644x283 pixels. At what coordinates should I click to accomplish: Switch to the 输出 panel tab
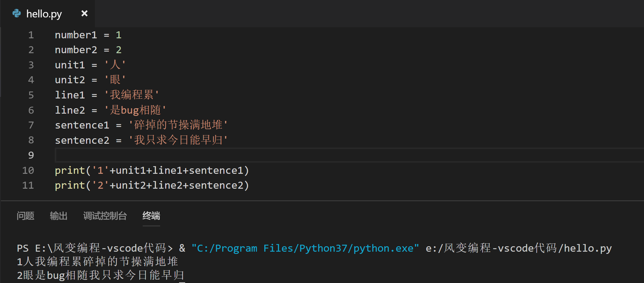(x=59, y=216)
